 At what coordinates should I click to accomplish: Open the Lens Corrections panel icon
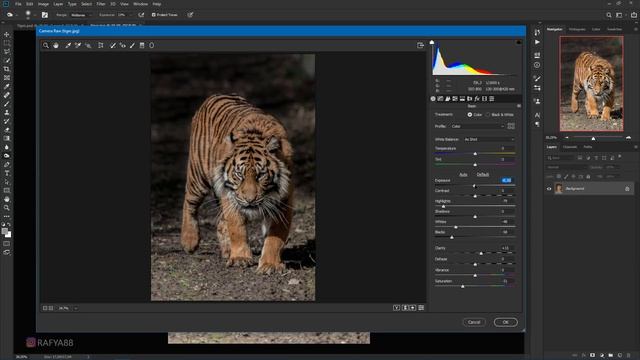(x=470, y=99)
